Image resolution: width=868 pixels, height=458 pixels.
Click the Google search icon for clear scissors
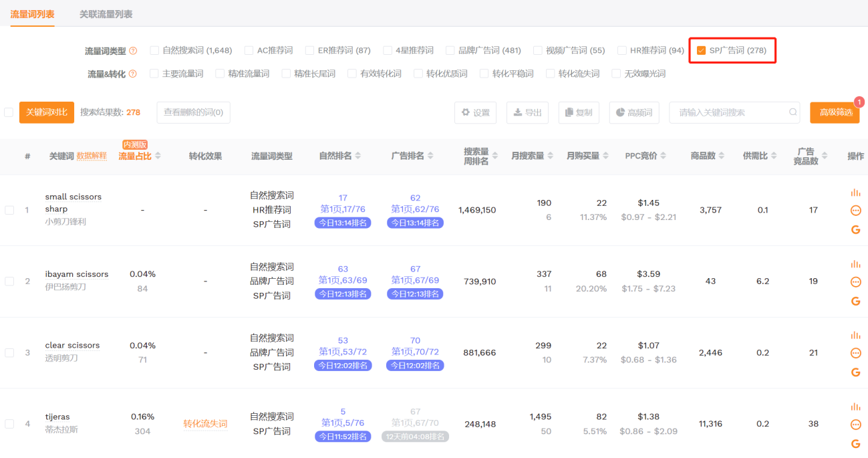tap(855, 372)
